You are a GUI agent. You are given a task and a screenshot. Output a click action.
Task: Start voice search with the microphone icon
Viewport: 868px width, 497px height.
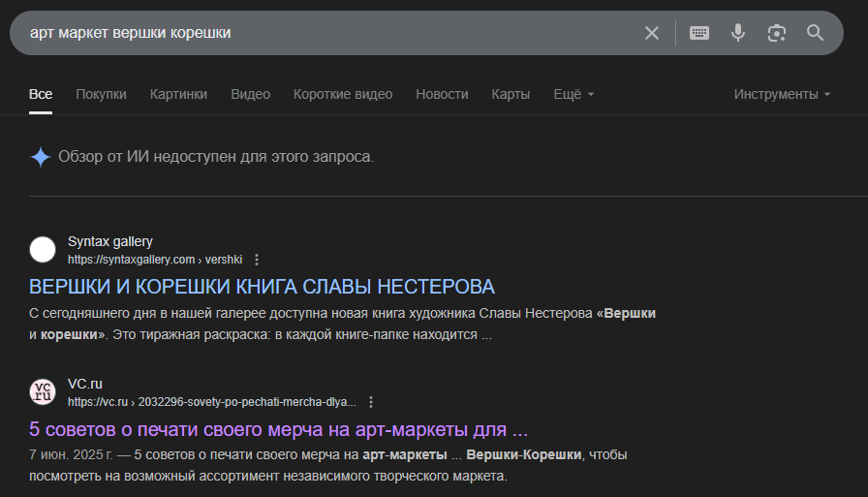pos(738,33)
